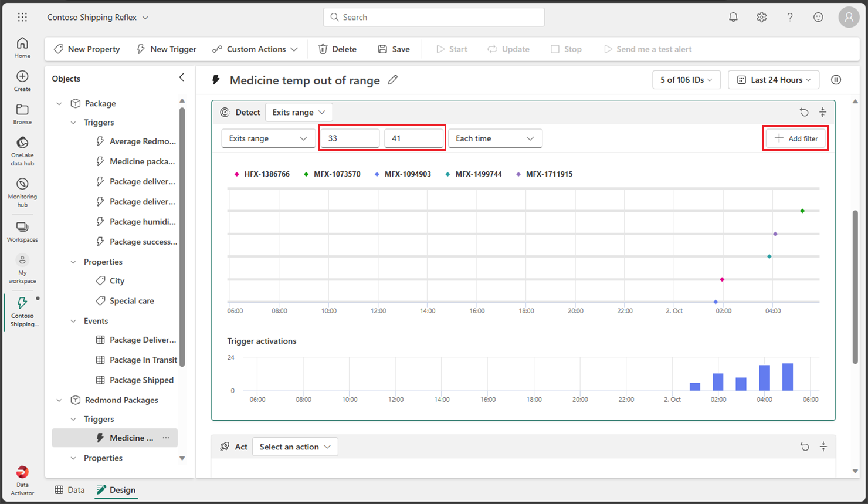Select Special care property
Viewport: 868px width, 504px height.
125,301
